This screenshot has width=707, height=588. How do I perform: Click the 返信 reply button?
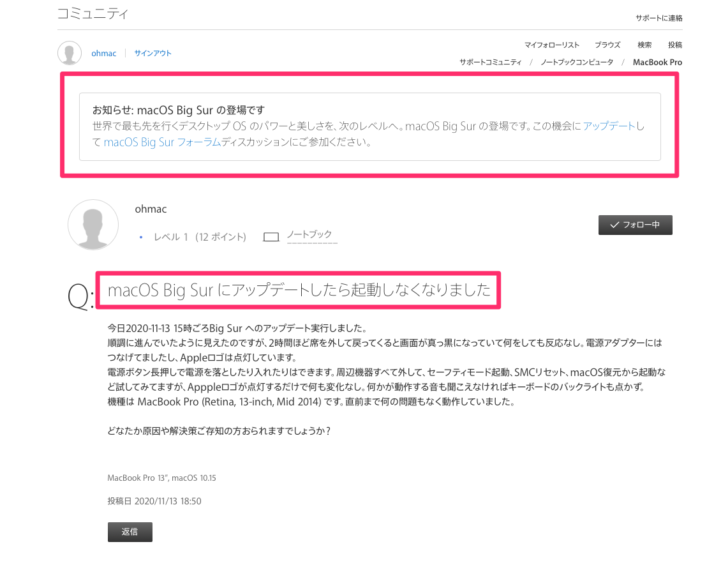tap(130, 532)
